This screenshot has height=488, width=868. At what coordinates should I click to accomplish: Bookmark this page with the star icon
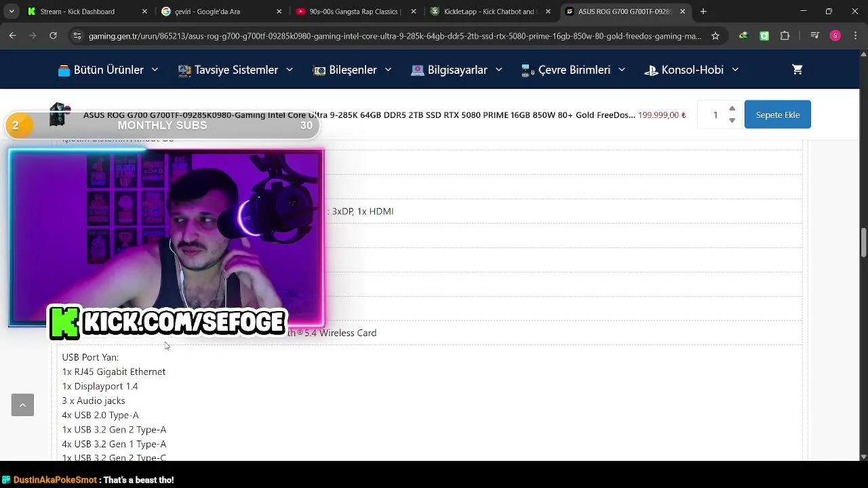tap(715, 36)
